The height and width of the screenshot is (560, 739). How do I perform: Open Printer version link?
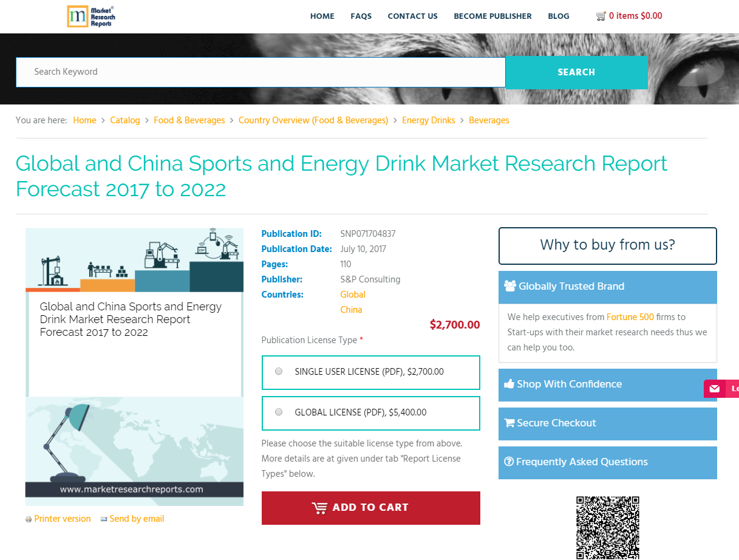tap(63, 519)
